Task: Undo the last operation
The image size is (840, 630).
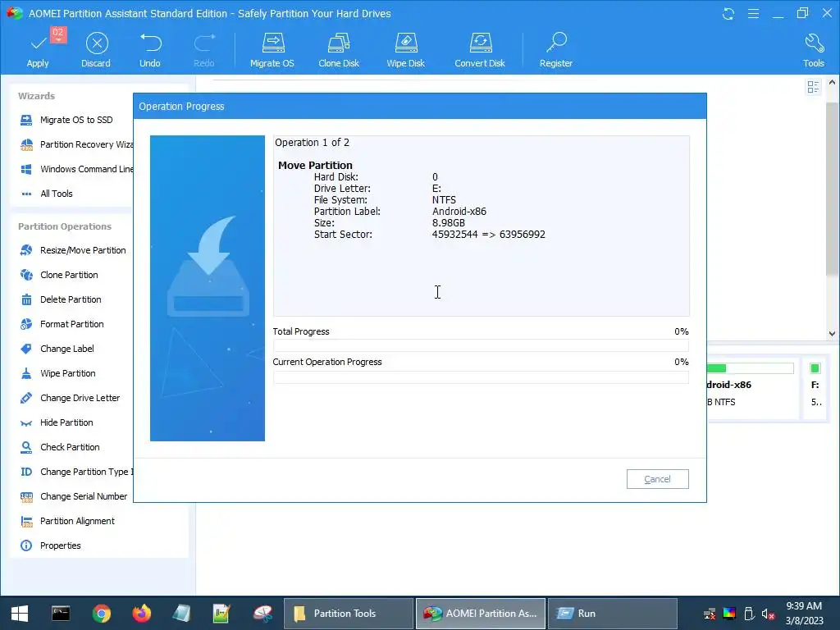Action: [150, 49]
